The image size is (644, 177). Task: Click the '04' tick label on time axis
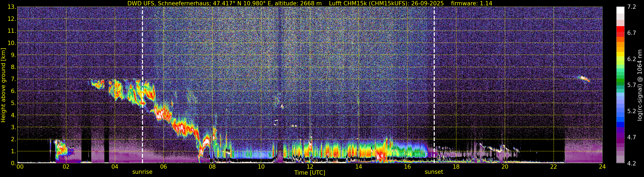(115, 167)
